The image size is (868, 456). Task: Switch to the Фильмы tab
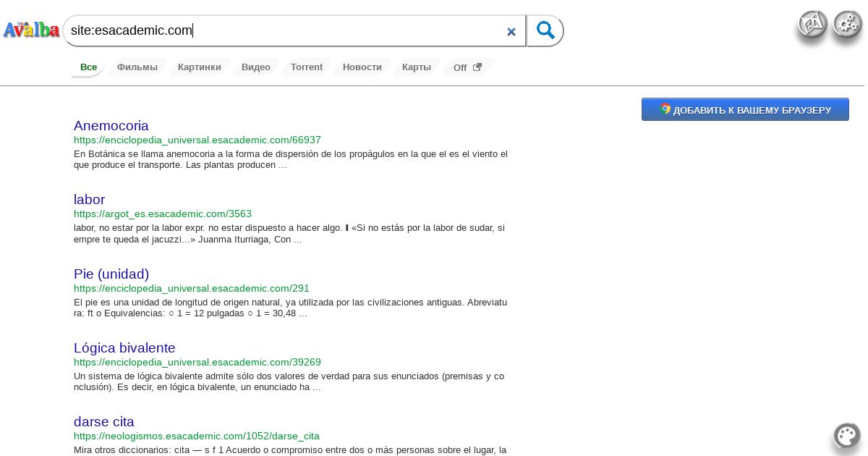[x=137, y=67]
